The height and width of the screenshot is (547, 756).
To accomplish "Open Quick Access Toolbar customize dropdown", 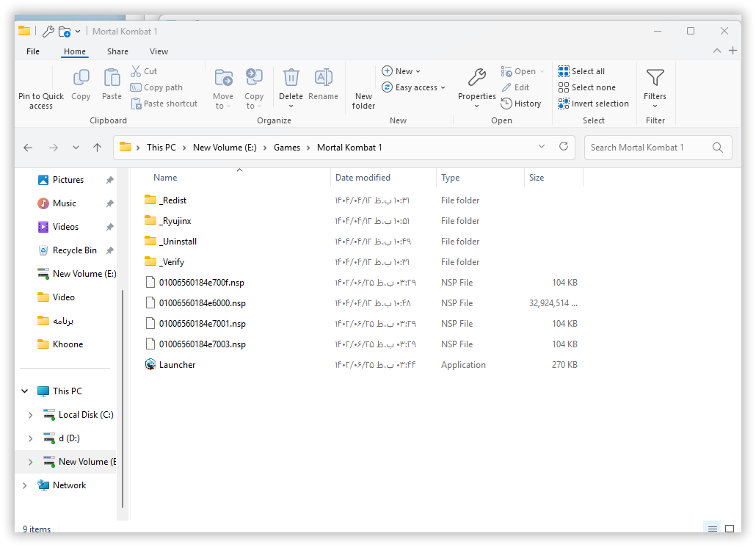I will tap(78, 32).
